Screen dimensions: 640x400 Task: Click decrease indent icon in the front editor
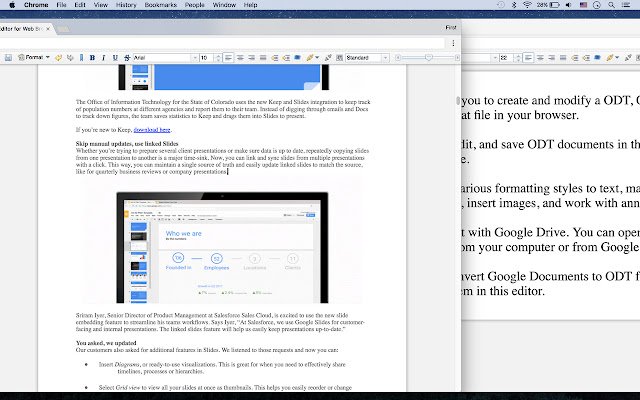pos(274,58)
